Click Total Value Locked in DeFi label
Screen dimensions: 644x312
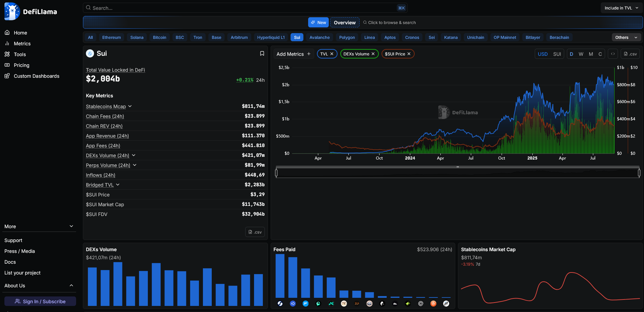115,70
